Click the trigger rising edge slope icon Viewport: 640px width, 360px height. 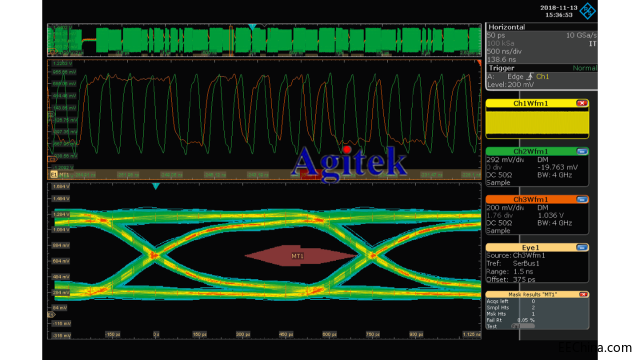530,76
